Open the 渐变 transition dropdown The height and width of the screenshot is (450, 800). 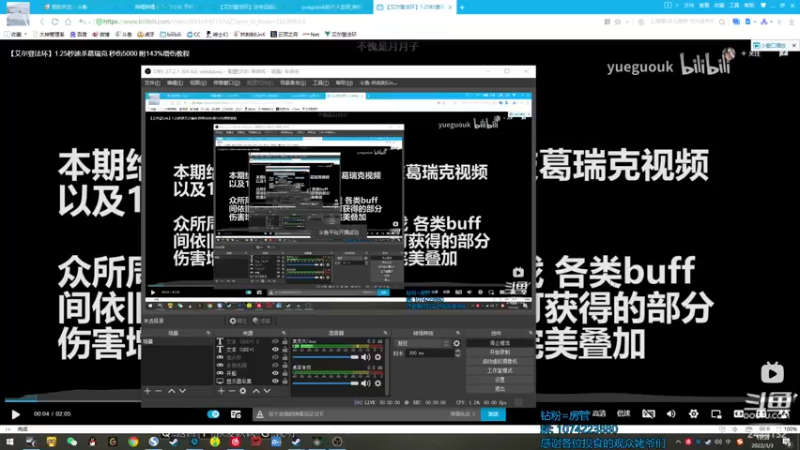423,343
